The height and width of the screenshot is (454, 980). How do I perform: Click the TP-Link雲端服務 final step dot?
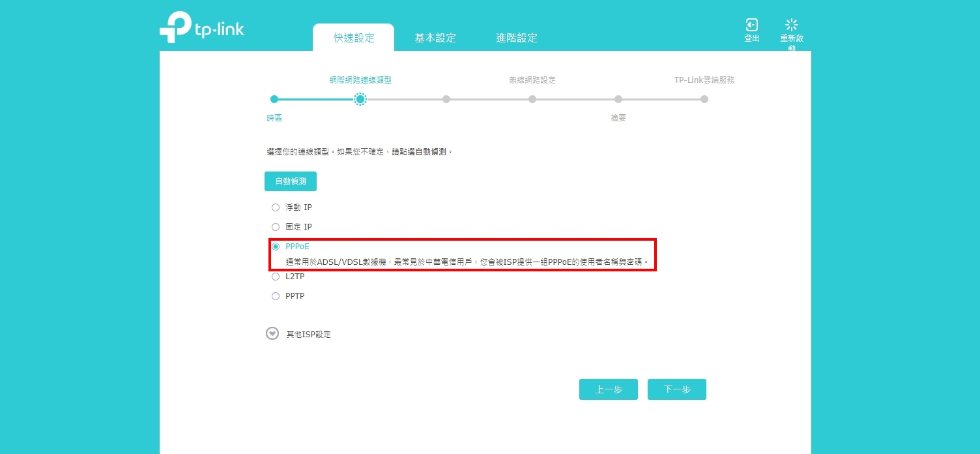[x=704, y=99]
